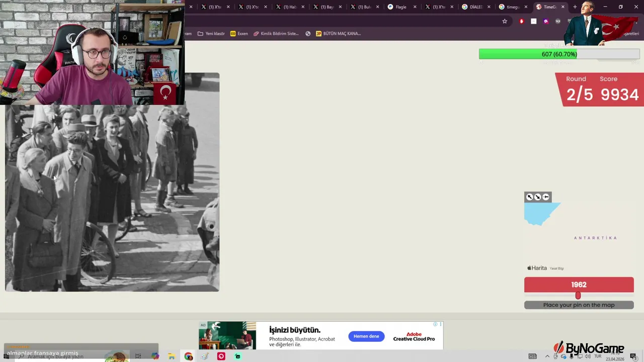
Task: Open the Copilot taskbar icon
Action: pos(155,356)
